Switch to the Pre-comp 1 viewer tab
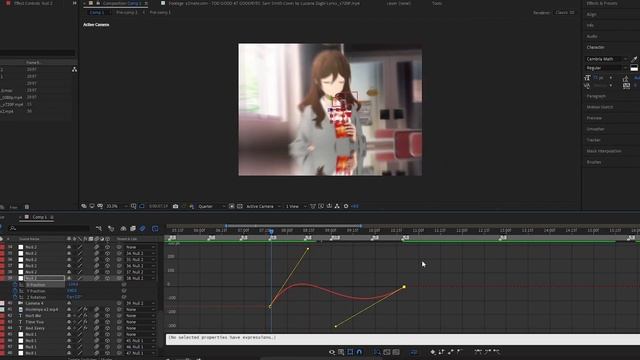The height and width of the screenshot is (360, 640). pos(160,12)
